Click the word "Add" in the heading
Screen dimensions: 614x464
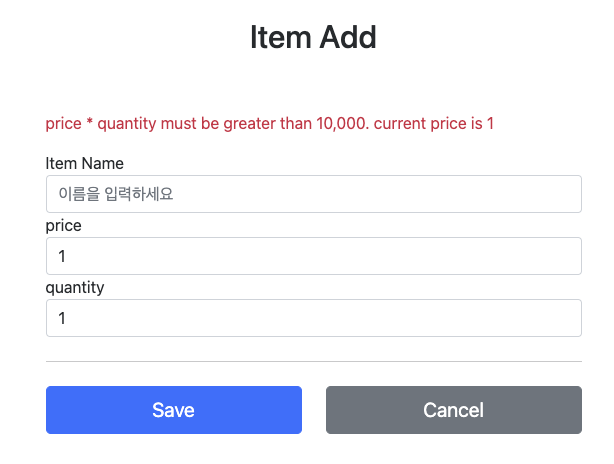347,38
